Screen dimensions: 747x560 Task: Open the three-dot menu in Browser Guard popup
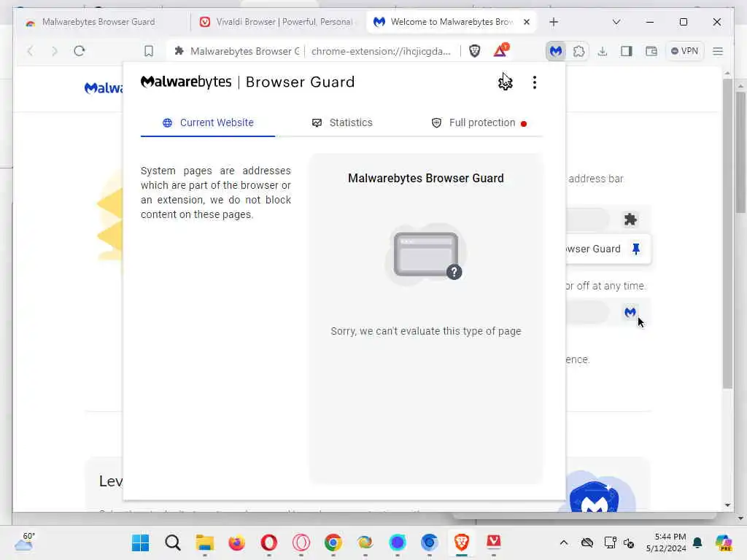[x=535, y=82]
